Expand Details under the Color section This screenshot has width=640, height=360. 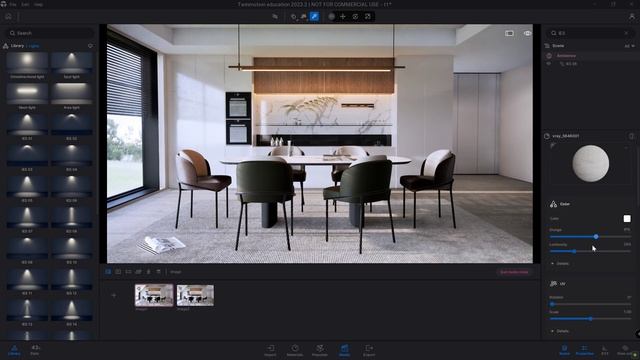(560, 264)
